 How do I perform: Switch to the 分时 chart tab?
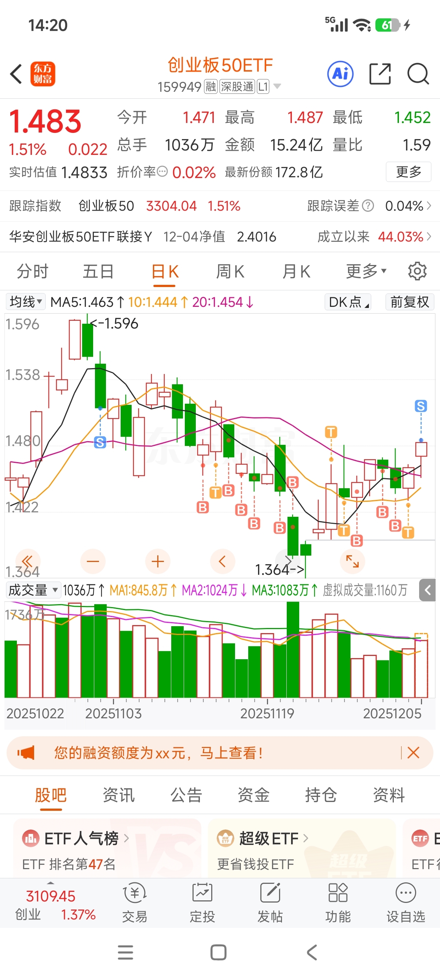pyautogui.click(x=33, y=271)
